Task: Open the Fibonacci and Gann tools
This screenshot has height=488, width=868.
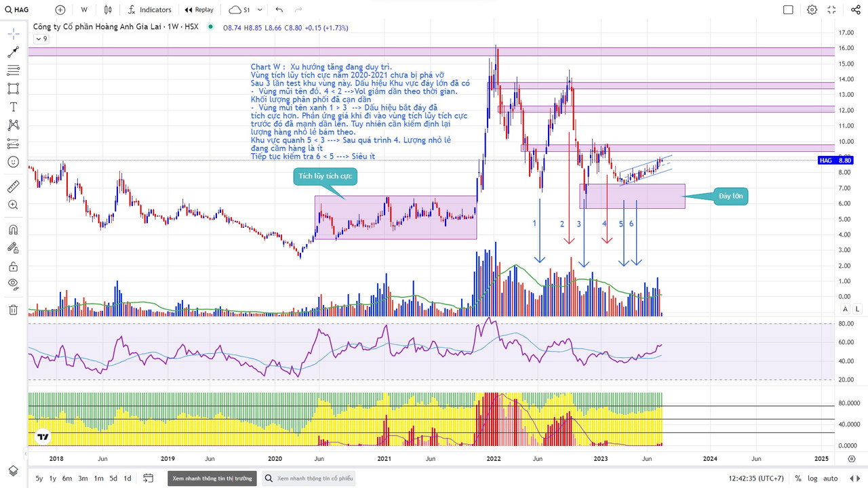Action: (x=14, y=70)
